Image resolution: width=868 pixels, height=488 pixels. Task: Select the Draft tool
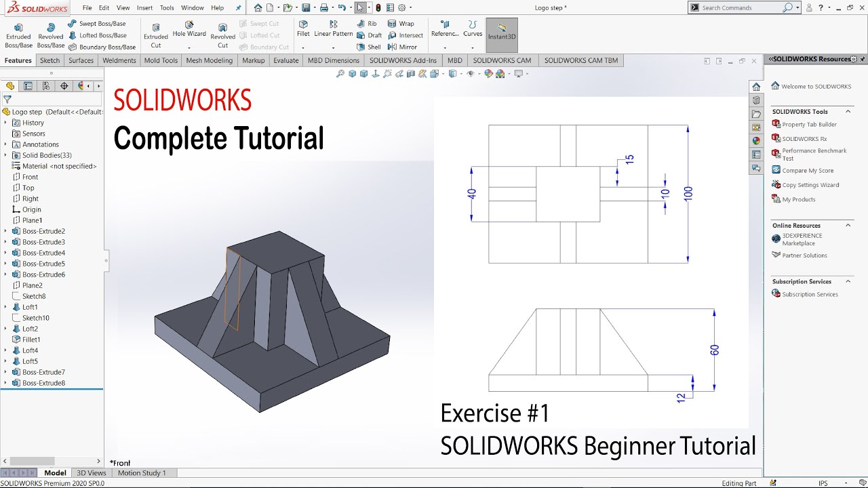(370, 35)
